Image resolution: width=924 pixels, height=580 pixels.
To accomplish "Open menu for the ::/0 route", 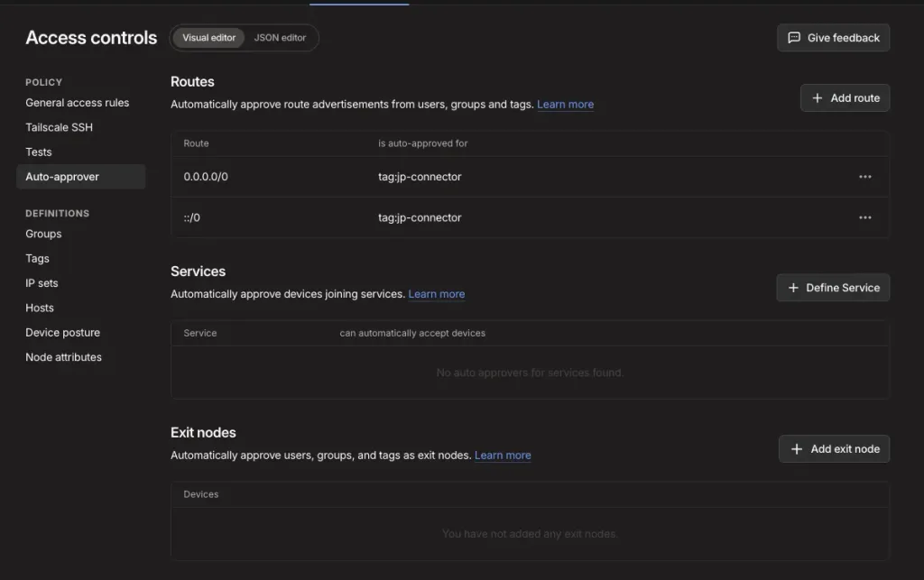I will 864,217.
